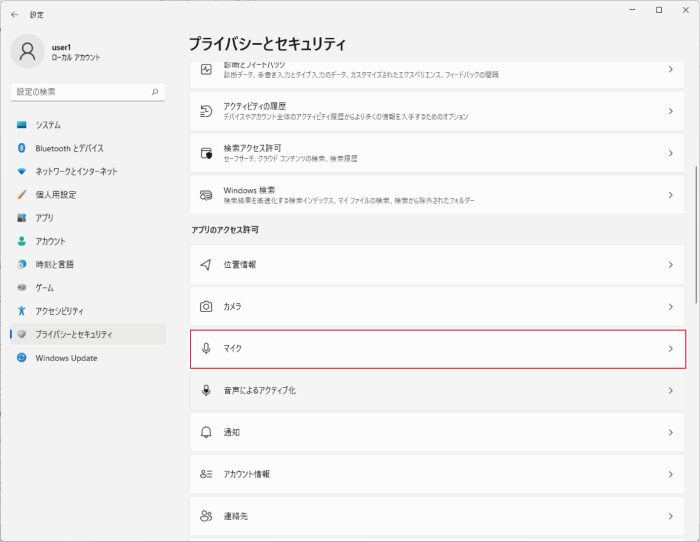700x542 pixels.
Task: Open the アカウント情報 settings label
Action: pos(246,474)
